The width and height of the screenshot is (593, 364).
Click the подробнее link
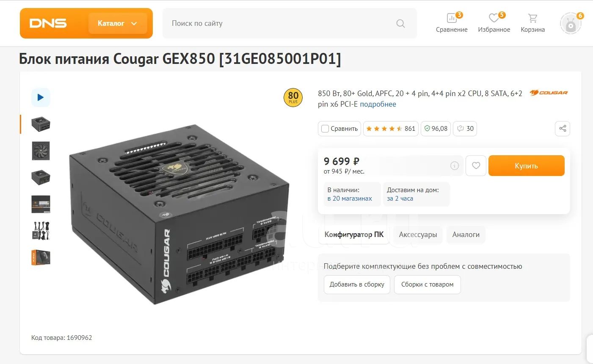pyautogui.click(x=378, y=104)
